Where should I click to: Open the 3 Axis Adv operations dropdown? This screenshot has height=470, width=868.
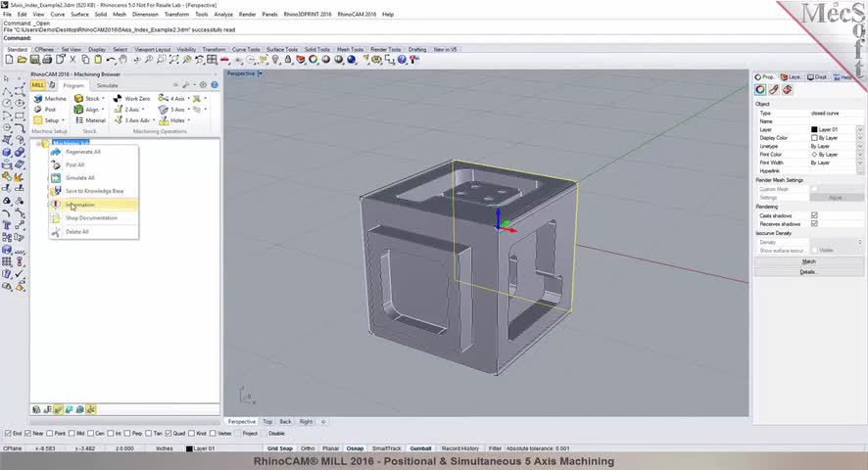coord(154,120)
